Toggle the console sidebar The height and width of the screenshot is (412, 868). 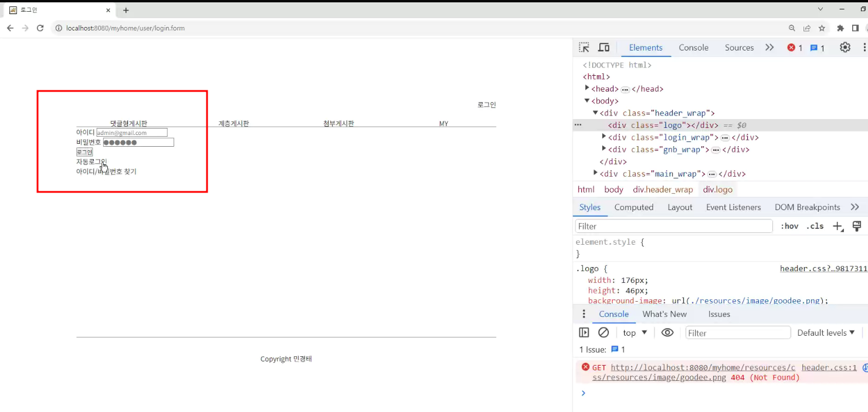pos(584,333)
